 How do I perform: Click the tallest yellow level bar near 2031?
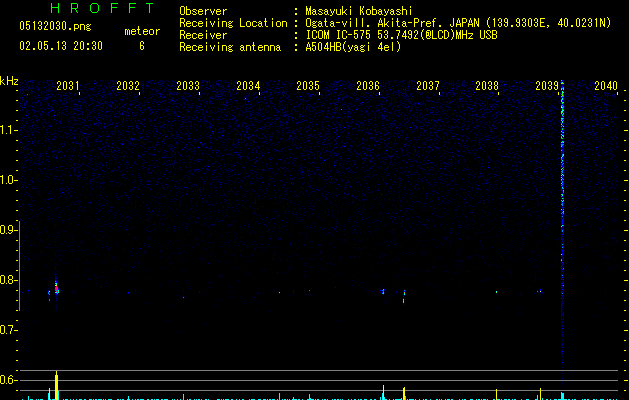click(57, 385)
